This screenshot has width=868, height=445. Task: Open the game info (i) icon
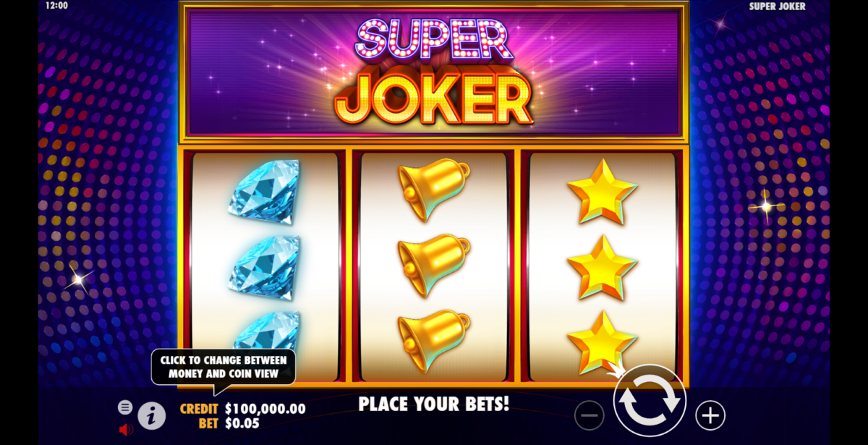pyautogui.click(x=152, y=415)
